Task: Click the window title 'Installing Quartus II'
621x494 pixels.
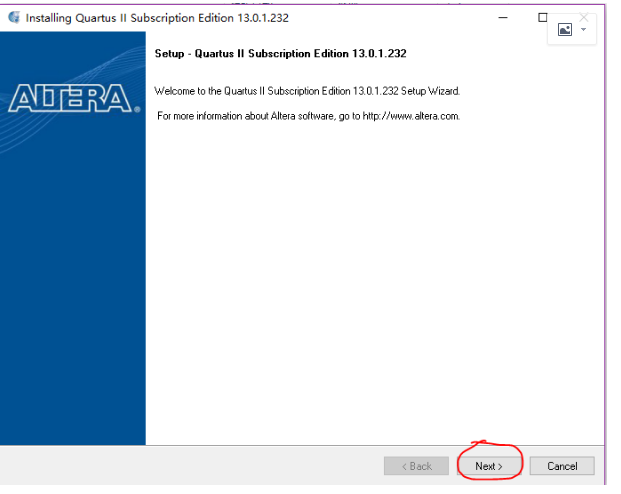Action: pyautogui.click(x=157, y=18)
